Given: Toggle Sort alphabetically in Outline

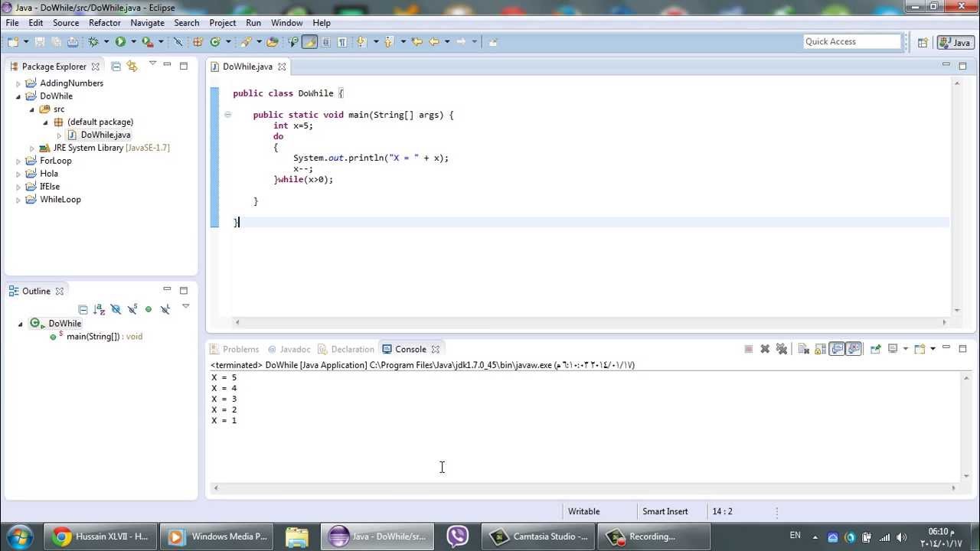Looking at the screenshot, I should (x=99, y=309).
